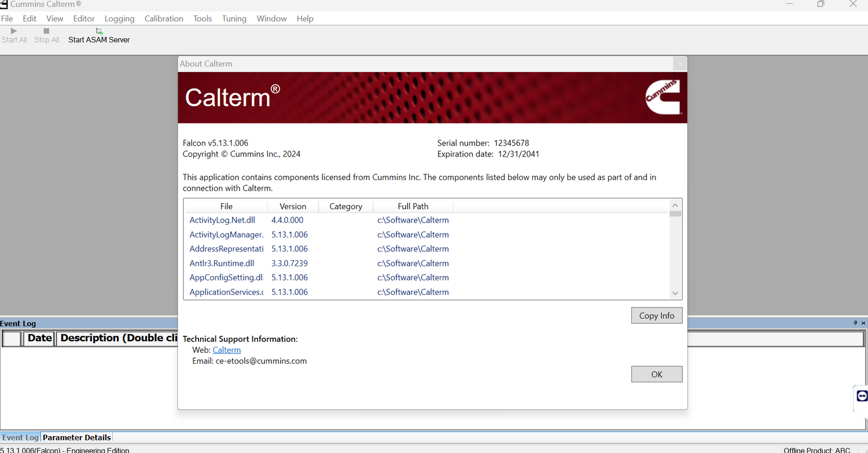This screenshot has height=453, width=868.
Task: Open the Logging menu
Action: click(x=119, y=19)
